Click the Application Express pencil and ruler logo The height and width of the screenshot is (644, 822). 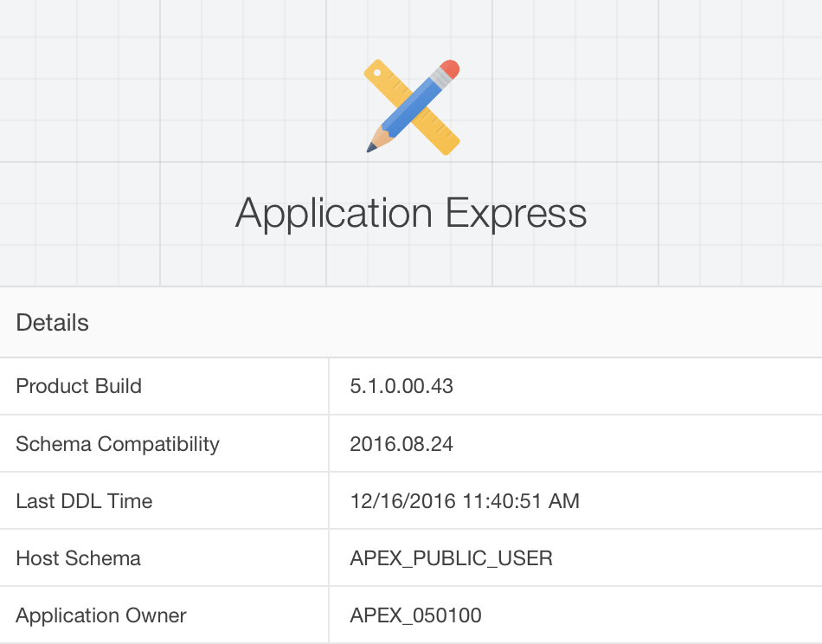click(412, 107)
